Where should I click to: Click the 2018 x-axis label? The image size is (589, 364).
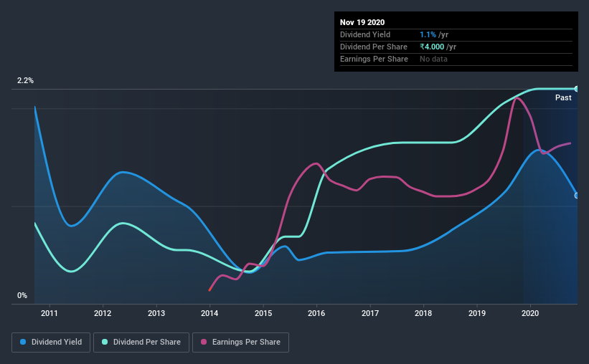coord(423,313)
